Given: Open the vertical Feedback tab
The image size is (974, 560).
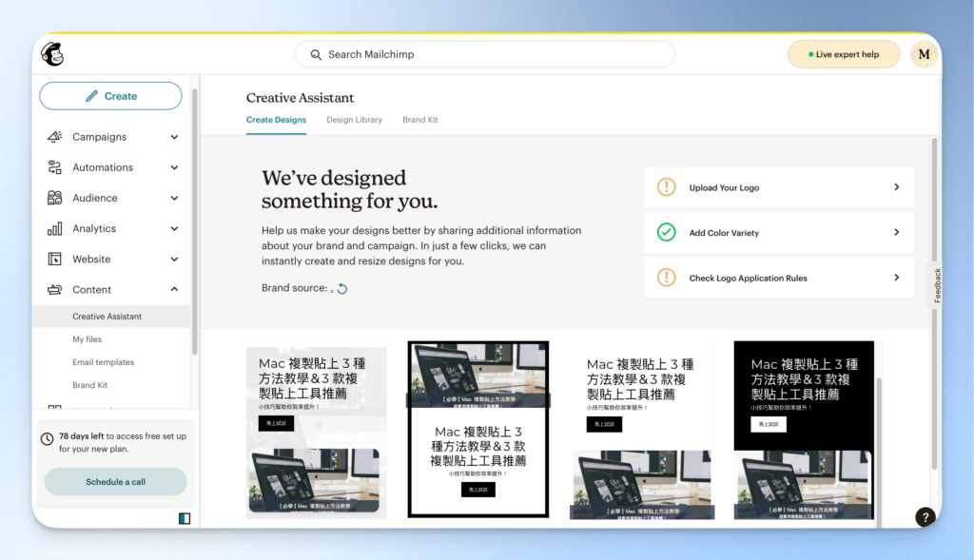Looking at the screenshot, I should tap(937, 285).
